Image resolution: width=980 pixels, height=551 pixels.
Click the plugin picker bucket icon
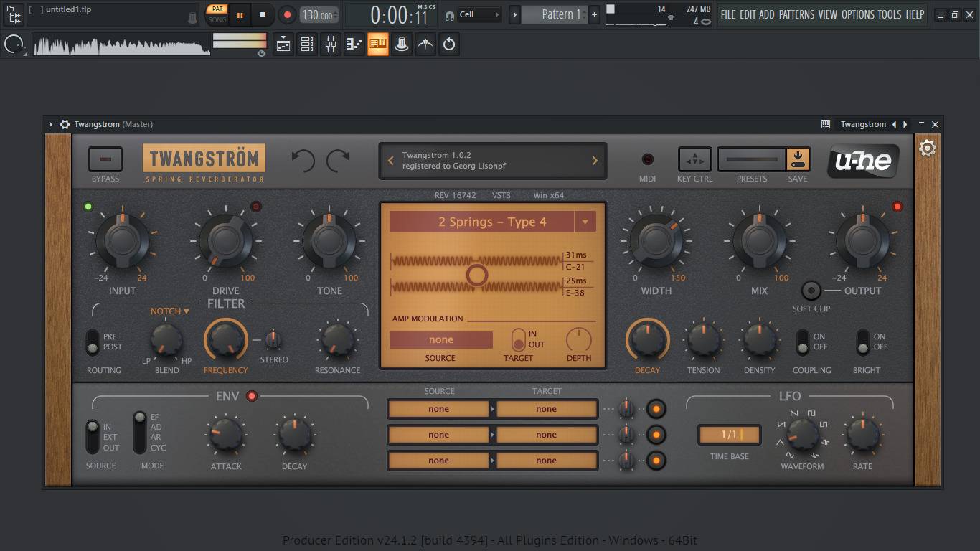click(402, 44)
